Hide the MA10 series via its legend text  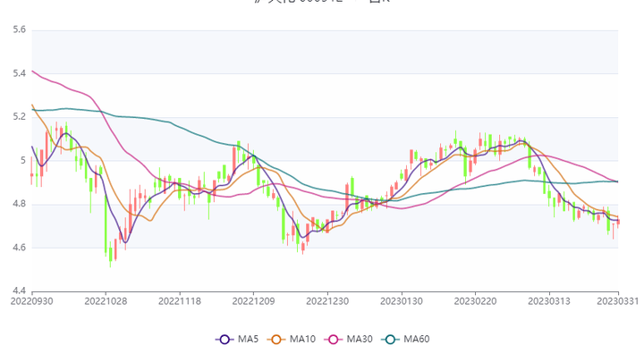pyautogui.click(x=304, y=340)
